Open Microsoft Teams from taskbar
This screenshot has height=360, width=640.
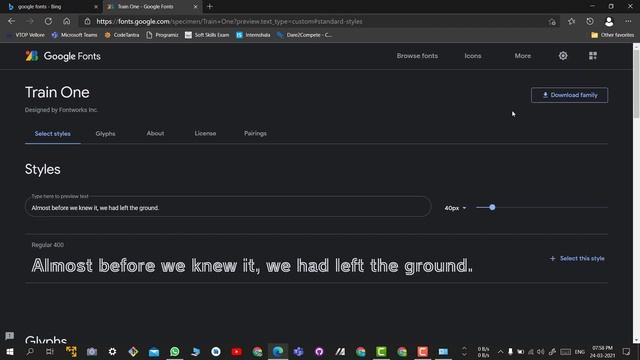tap(298, 351)
